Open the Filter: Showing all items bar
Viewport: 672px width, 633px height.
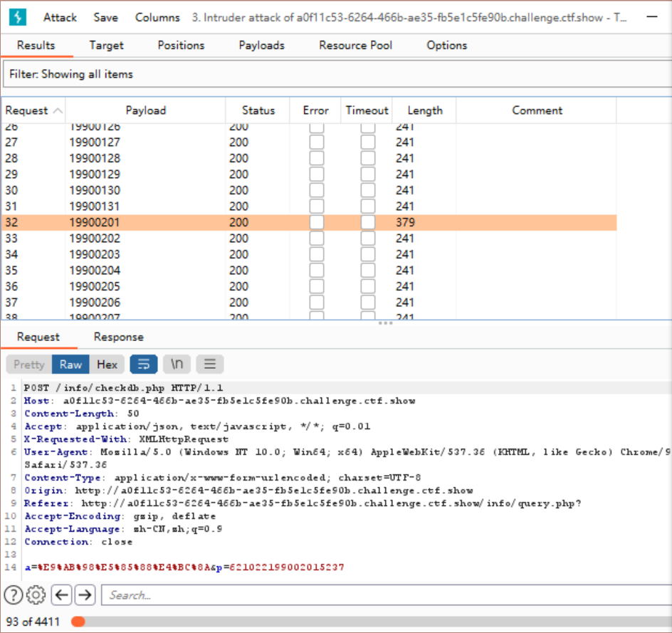pos(337,74)
